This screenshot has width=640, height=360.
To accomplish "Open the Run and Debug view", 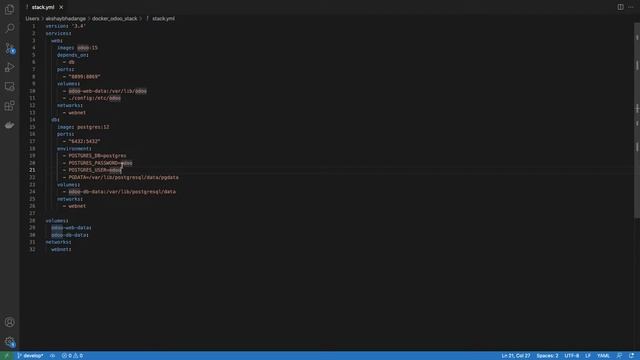I will tap(9, 67).
